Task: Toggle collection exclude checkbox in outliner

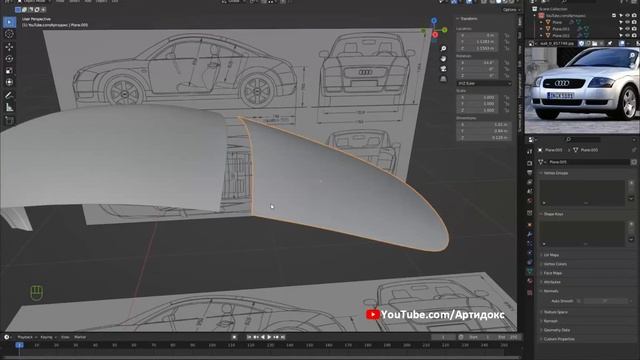Action: [x=614, y=16]
